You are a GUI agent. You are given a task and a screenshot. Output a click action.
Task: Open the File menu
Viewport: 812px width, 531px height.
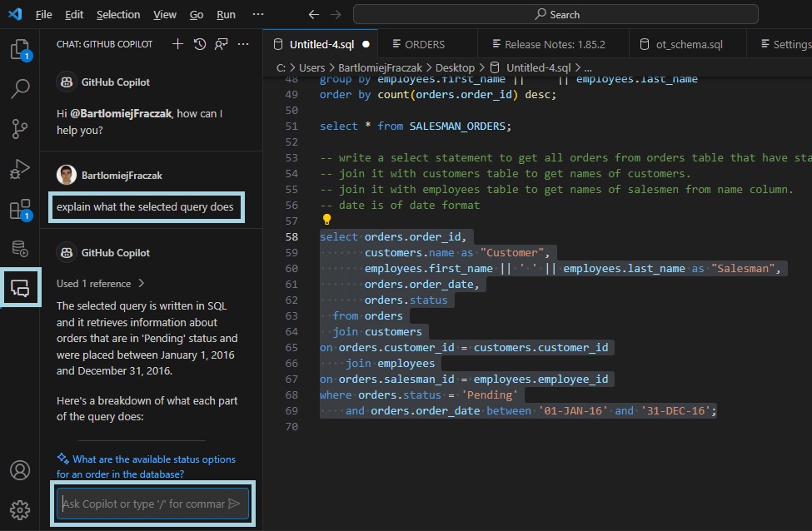coord(43,14)
